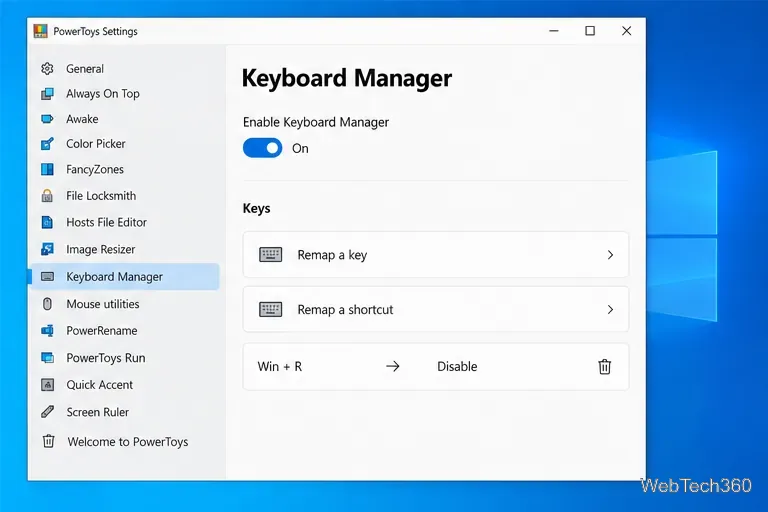Click the Mouse utilities icon

pyautogui.click(x=47, y=304)
